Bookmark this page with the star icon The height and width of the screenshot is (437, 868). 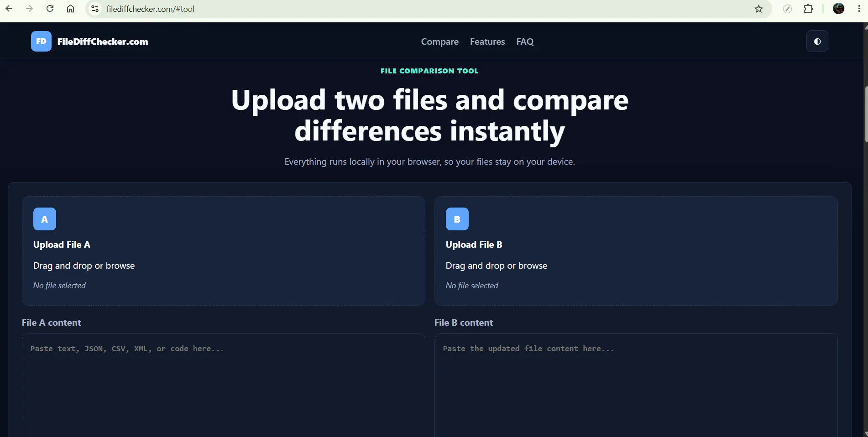(758, 9)
